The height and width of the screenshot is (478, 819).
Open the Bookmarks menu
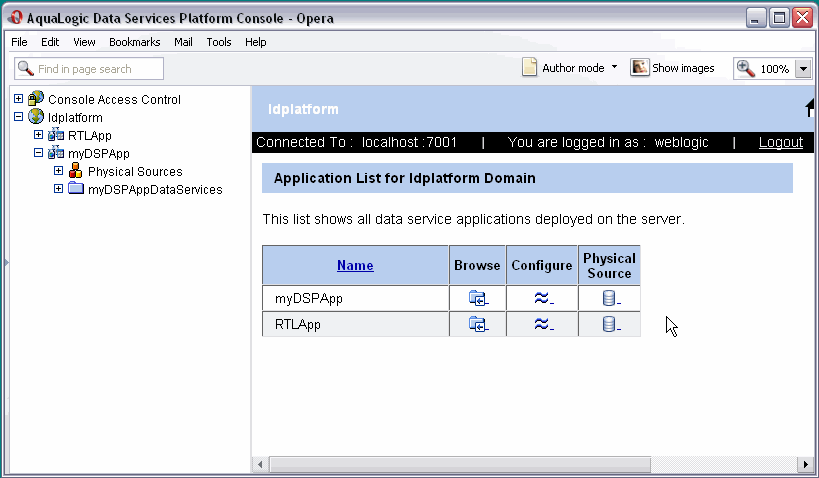(135, 42)
